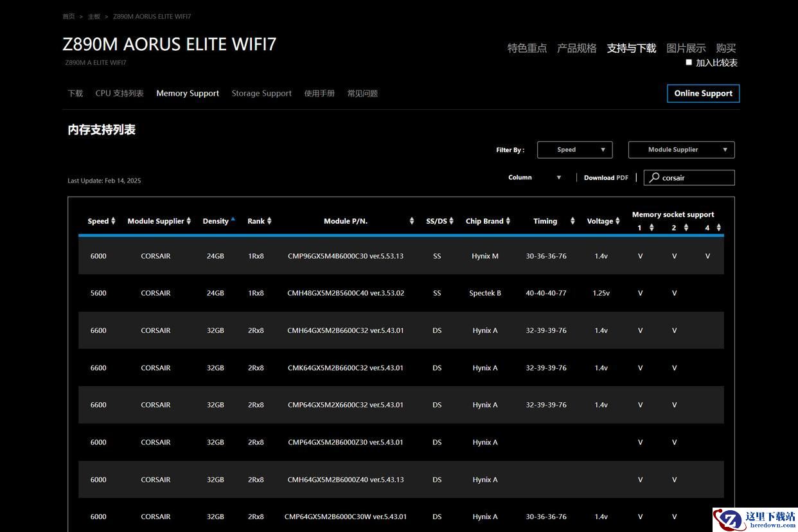This screenshot has width=798, height=532.
Task: Go to 常见问题 FAQ tab
Action: point(362,93)
